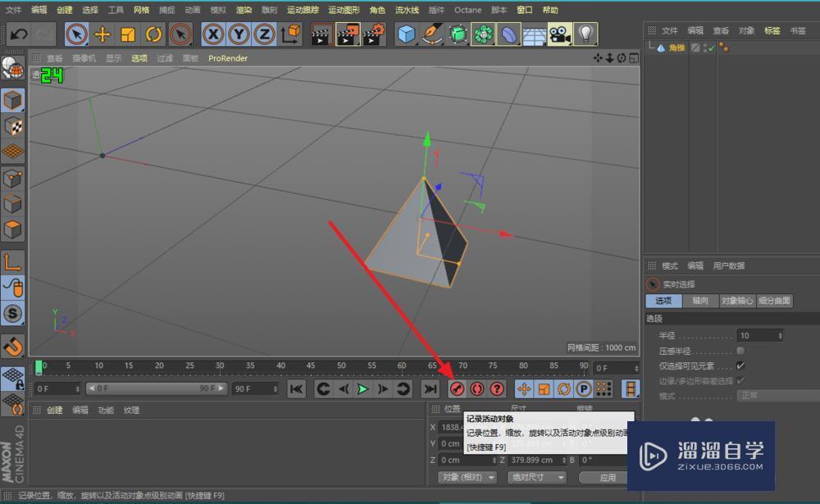Toggle Snap magnet icon
Image resolution: width=820 pixels, height=504 pixels.
click(x=12, y=346)
